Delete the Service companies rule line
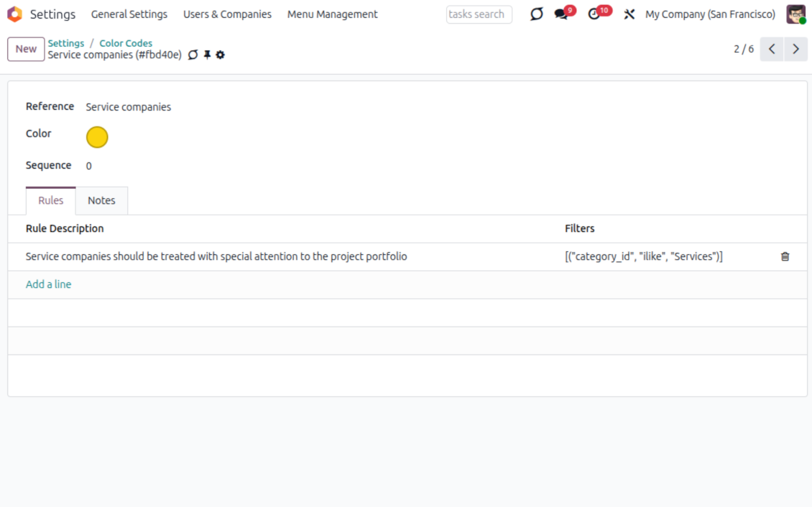 tap(785, 256)
